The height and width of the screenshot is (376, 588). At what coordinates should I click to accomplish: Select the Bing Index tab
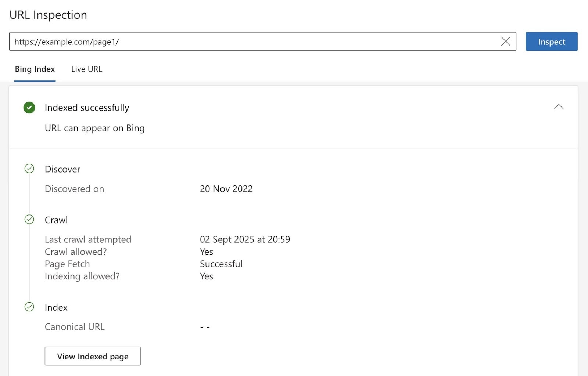(x=35, y=69)
